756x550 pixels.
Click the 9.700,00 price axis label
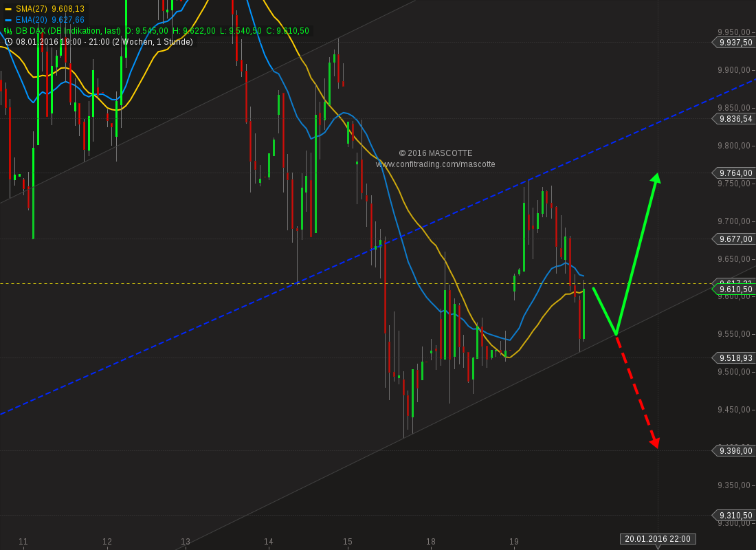point(734,221)
